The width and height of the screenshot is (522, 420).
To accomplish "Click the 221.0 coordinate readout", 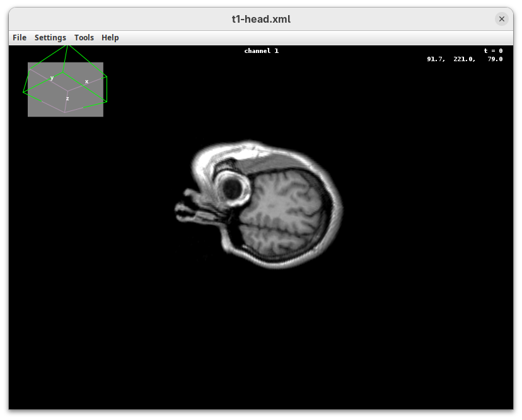I will pos(464,59).
